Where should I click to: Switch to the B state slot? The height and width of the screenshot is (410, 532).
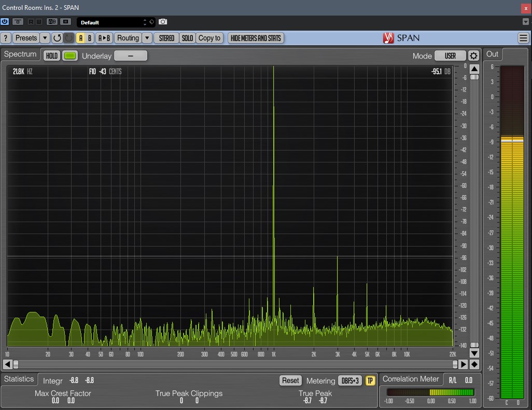point(90,38)
